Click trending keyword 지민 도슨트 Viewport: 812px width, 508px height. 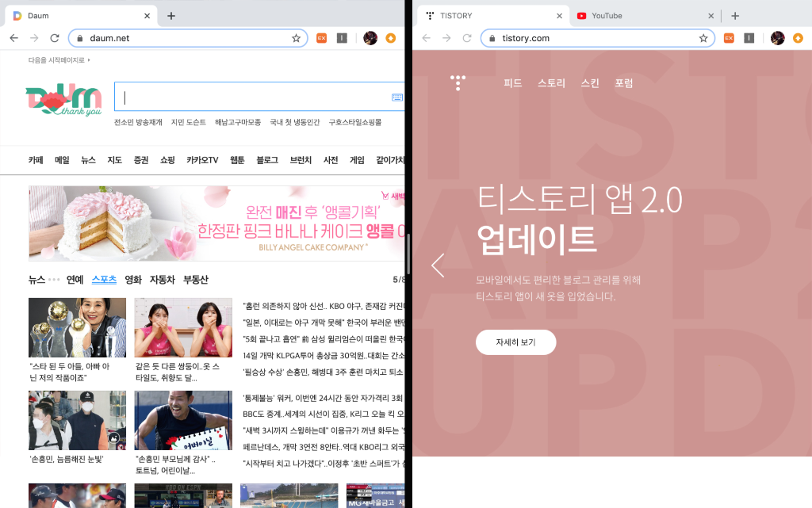189,122
